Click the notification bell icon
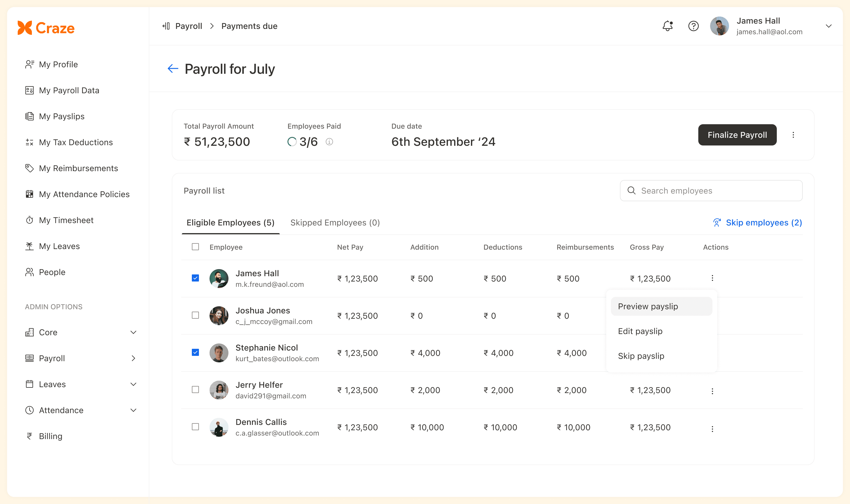This screenshot has width=850, height=504. [x=667, y=26]
